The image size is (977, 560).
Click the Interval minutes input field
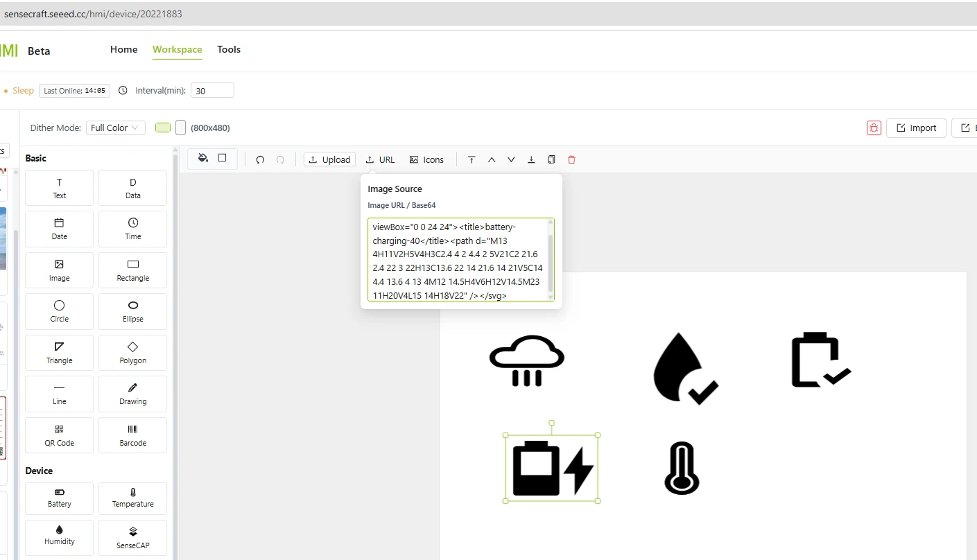tap(212, 91)
